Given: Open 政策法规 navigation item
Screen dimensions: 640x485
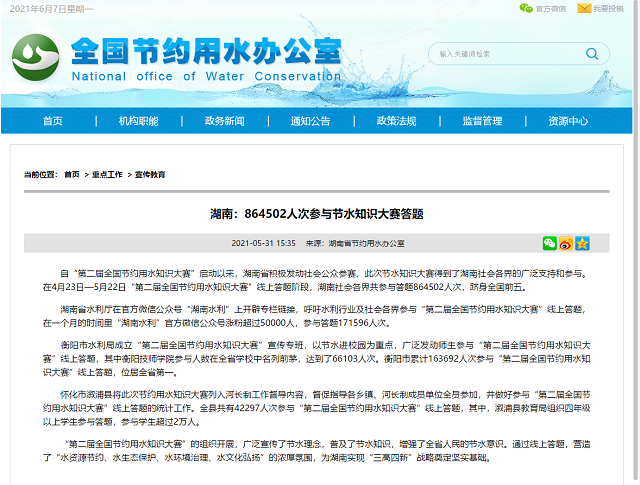Looking at the screenshot, I should (396, 121).
